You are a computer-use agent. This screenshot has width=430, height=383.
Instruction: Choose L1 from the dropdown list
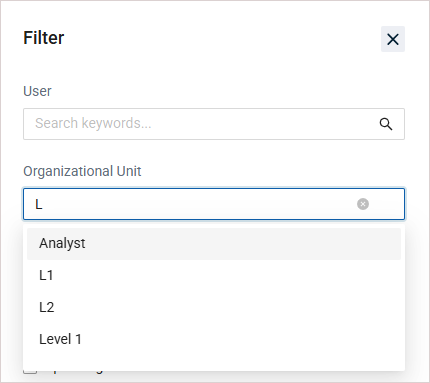214,276
